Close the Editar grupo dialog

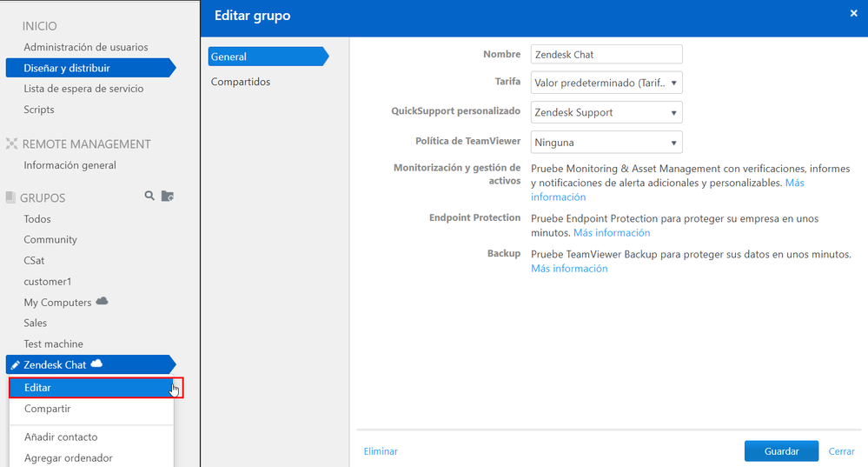click(853, 13)
